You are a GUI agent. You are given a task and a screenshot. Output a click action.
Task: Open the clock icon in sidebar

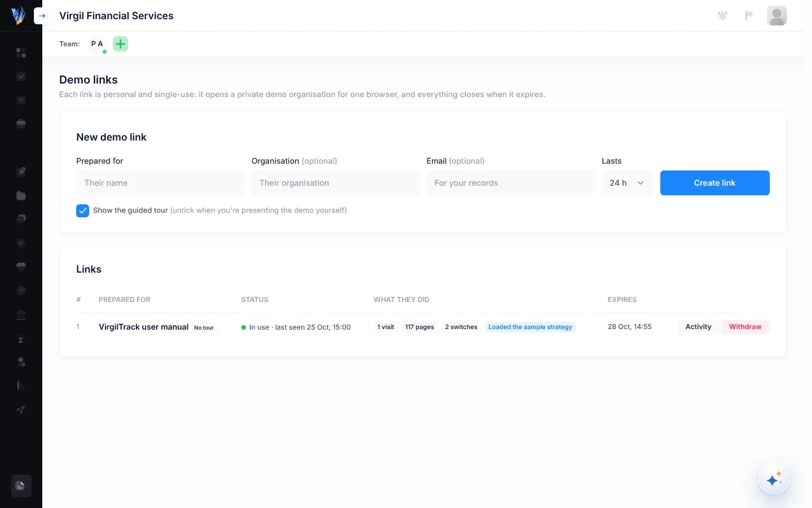(x=21, y=290)
